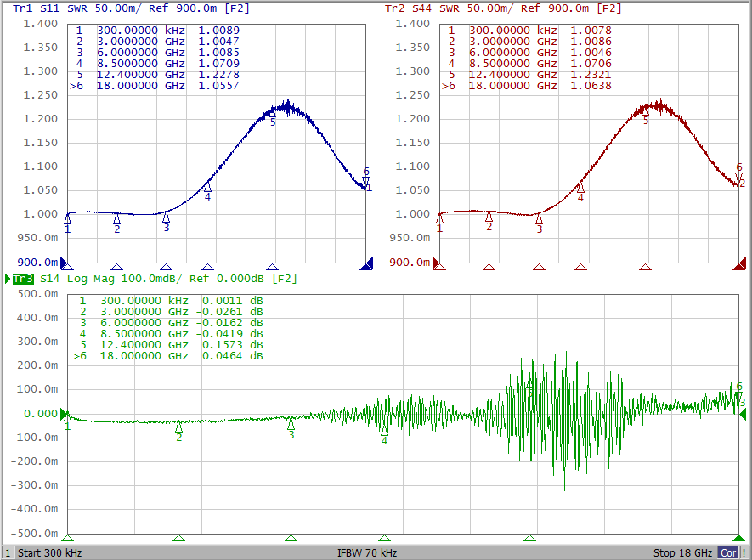The image size is (752, 560).
Task: Click marker 2 on the green S14 trace
Action: pyautogui.click(x=178, y=427)
